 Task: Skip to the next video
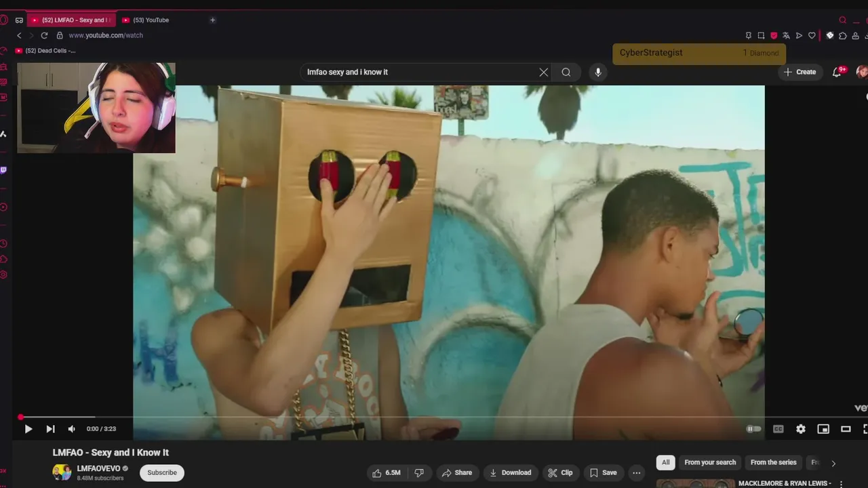(x=50, y=429)
